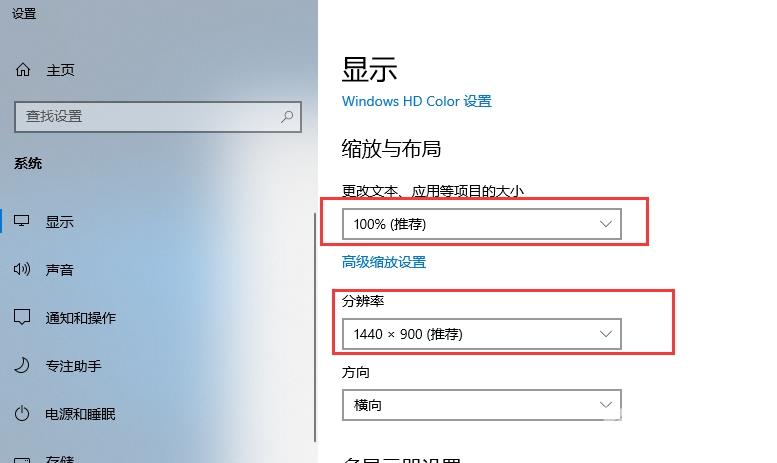The width and height of the screenshot is (777, 463).
Task: Click into the 查找设置 search field
Action: pos(158,117)
